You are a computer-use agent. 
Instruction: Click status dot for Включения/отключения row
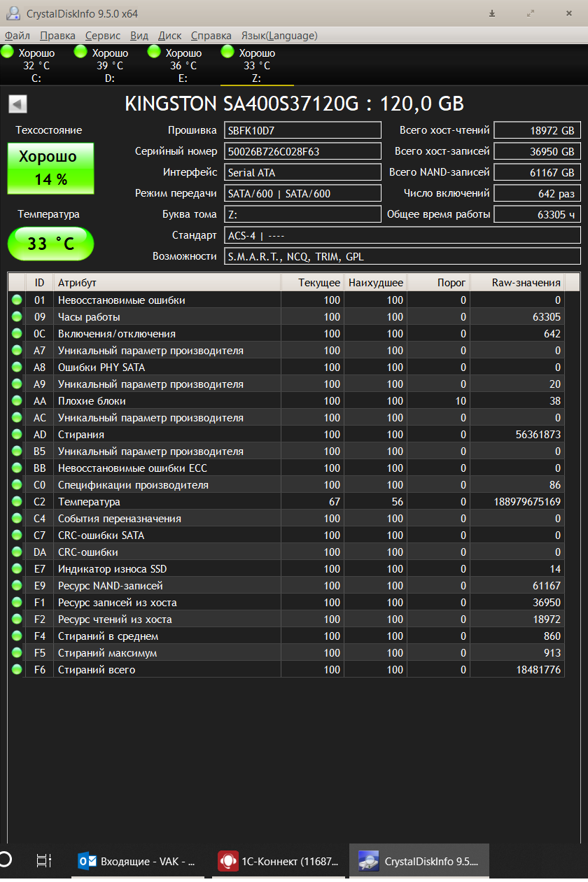click(x=17, y=334)
